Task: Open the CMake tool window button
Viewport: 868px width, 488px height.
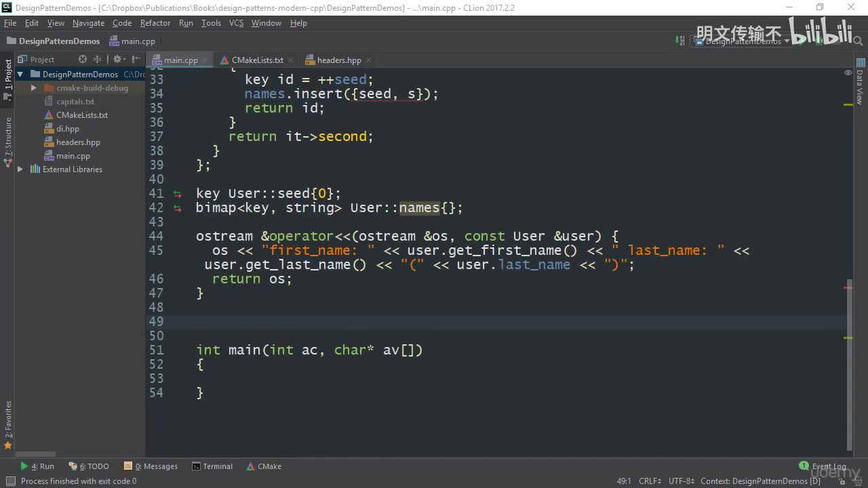Action: [264, 466]
